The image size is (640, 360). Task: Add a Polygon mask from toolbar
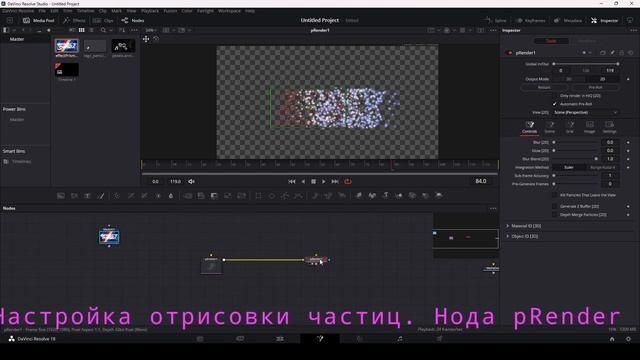pos(285,196)
